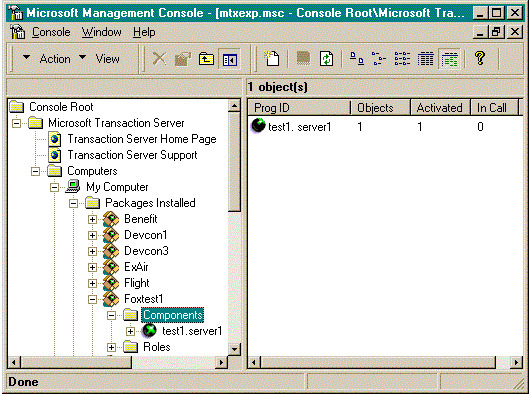Open the Action dropdown menu
The width and height of the screenshot is (530, 394).
coord(47,59)
